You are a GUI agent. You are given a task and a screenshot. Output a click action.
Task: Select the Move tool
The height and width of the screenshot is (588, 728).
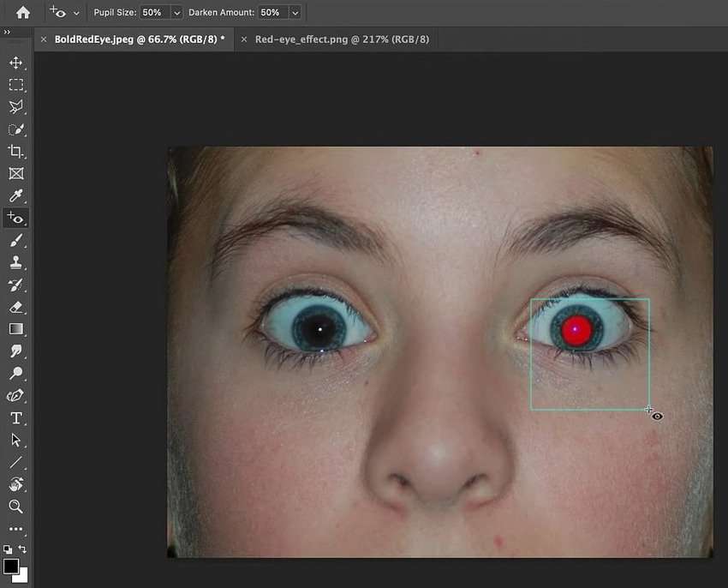click(16, 63)
